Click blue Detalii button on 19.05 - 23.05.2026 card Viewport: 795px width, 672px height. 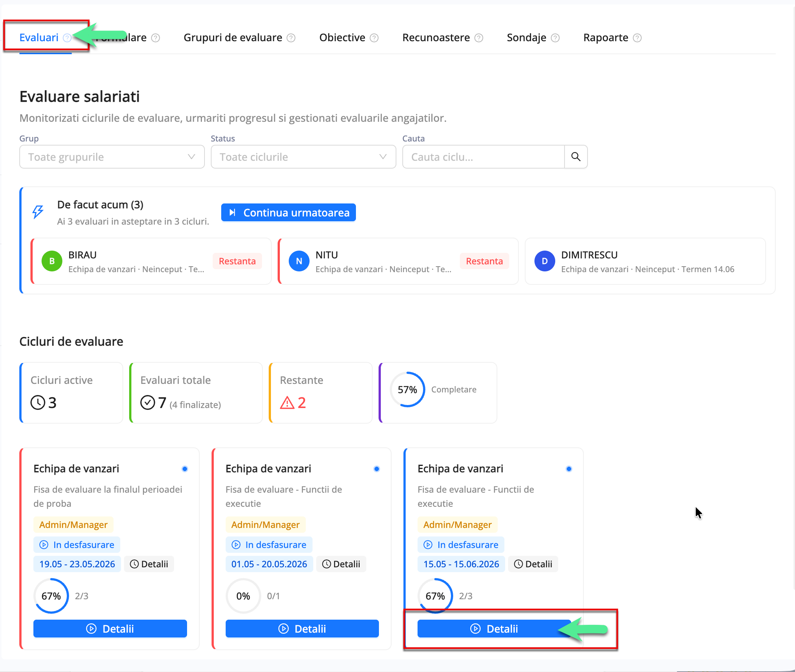(x=110, y=628)
